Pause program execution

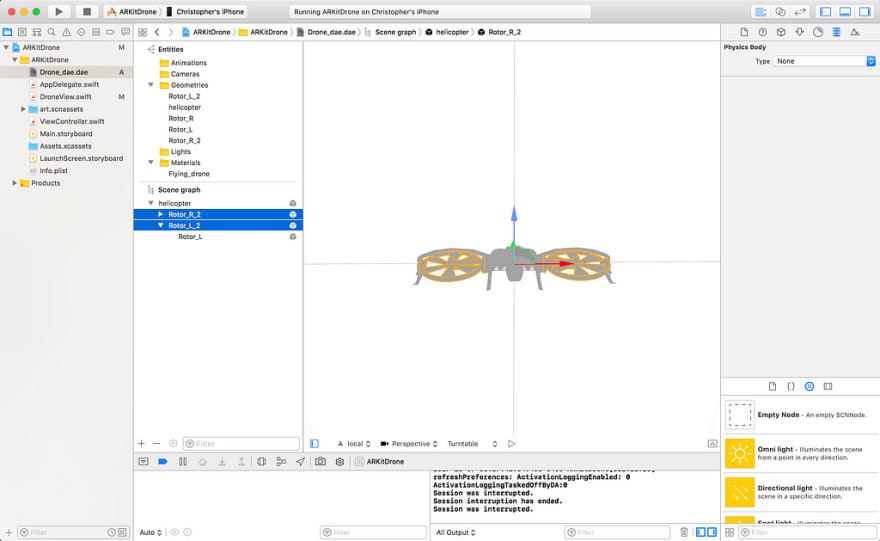(x=182, y=461)
